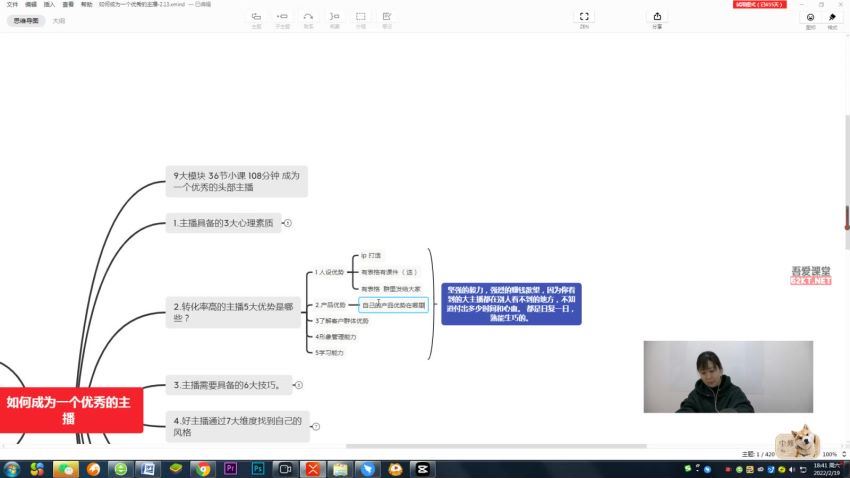The width and height of the screenshot is (850, 478).
Task: Expand the '1.主播具备的3大心理素质' node
Action: [288, 223]
